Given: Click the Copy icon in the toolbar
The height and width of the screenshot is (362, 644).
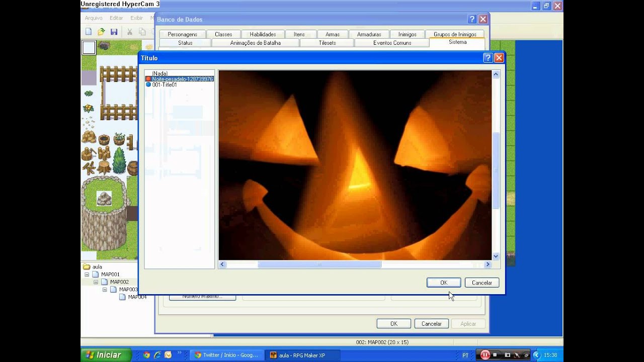Looking at the screenshot, I should [142, 32].
